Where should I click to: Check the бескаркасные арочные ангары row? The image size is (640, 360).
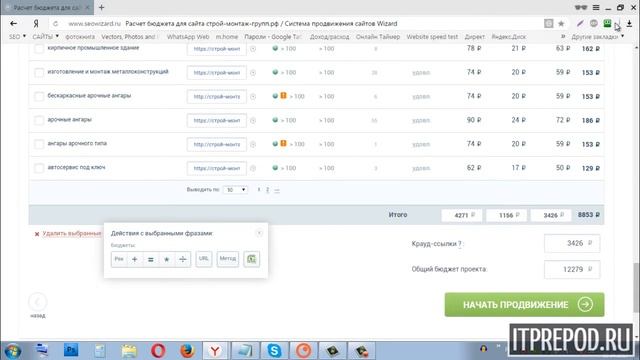click(x=39, y=97)
